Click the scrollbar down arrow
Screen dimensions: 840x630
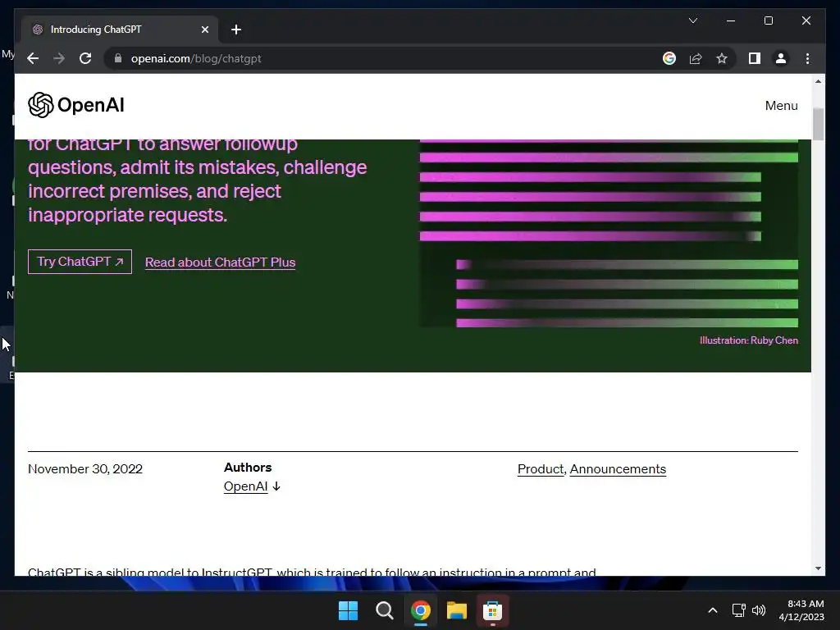click(818, 568)
